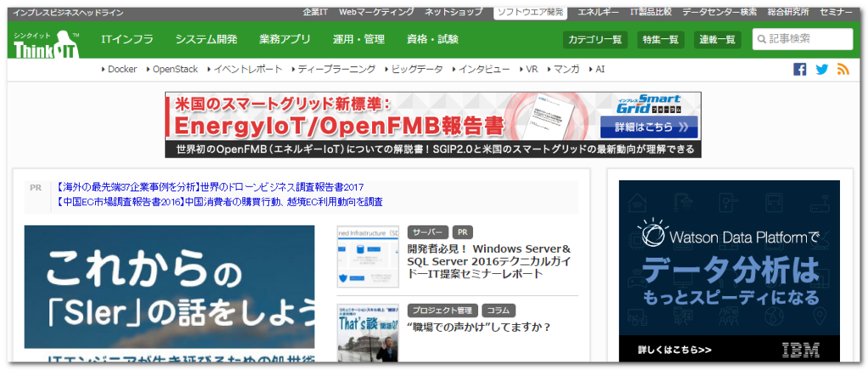Image resolution: width=868 pixels, height=370 pixels.
Task: Click the コラム category tag
Action: [x=498, y=311]
